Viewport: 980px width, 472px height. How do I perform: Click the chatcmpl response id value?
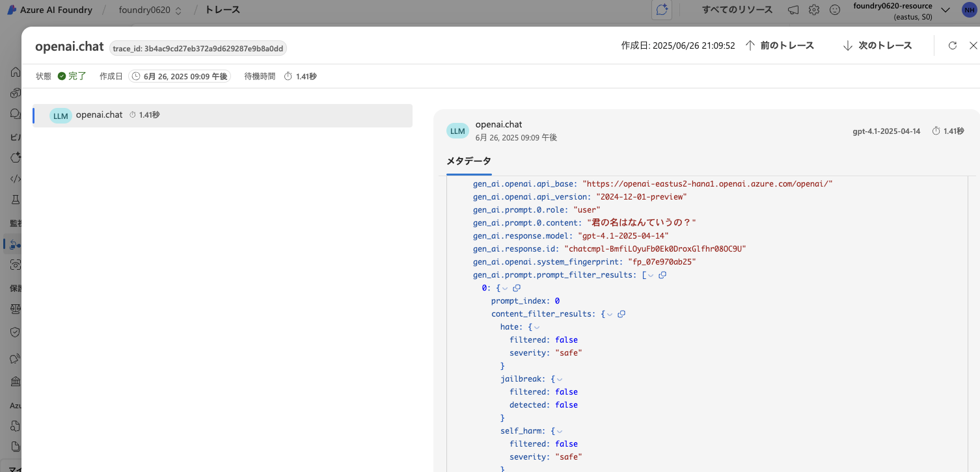(655, 249)
